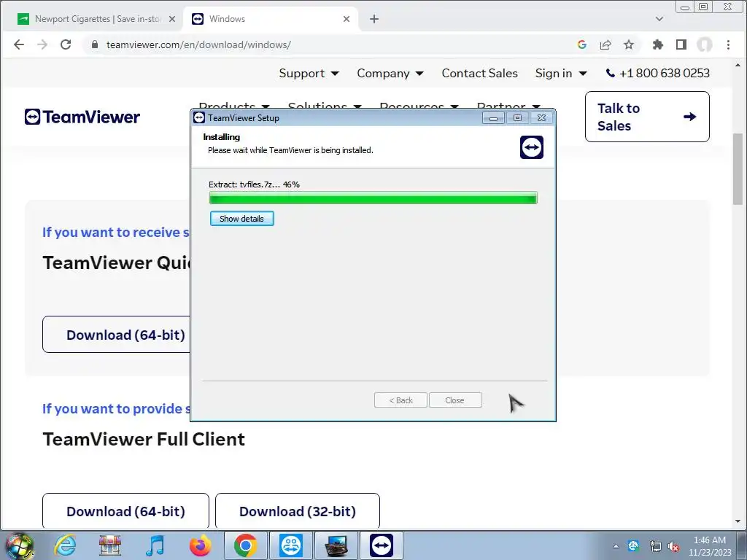Go back using browser back arrow
The image size is (747, 560).
click(18, 44)
